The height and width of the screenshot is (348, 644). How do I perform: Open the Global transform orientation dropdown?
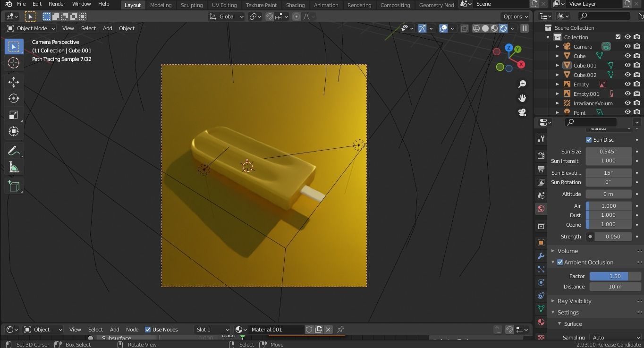pyautogui.click(x=227, y=17)
